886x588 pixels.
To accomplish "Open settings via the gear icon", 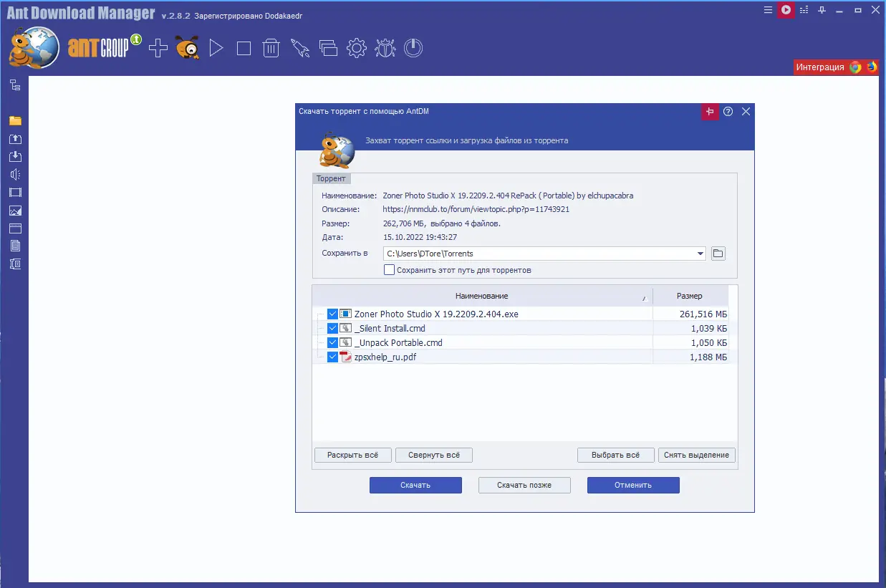I will (357, 48).
